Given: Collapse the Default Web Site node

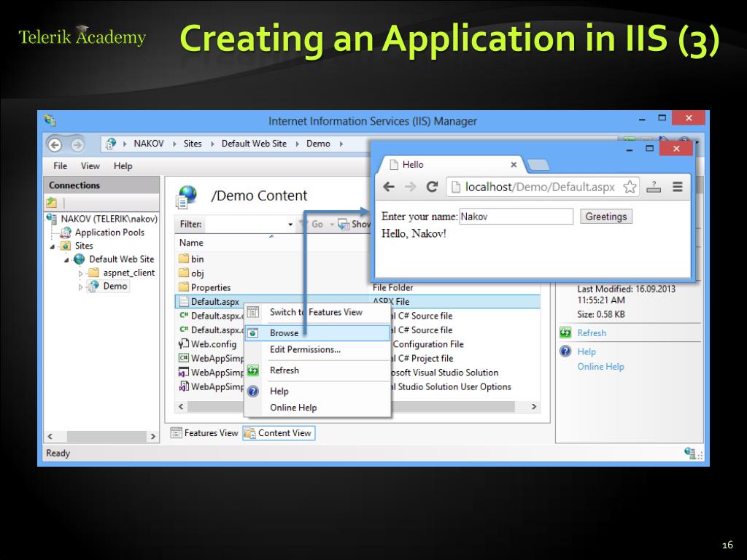Looking at the screenshot, I should click(x=66, y=260).
